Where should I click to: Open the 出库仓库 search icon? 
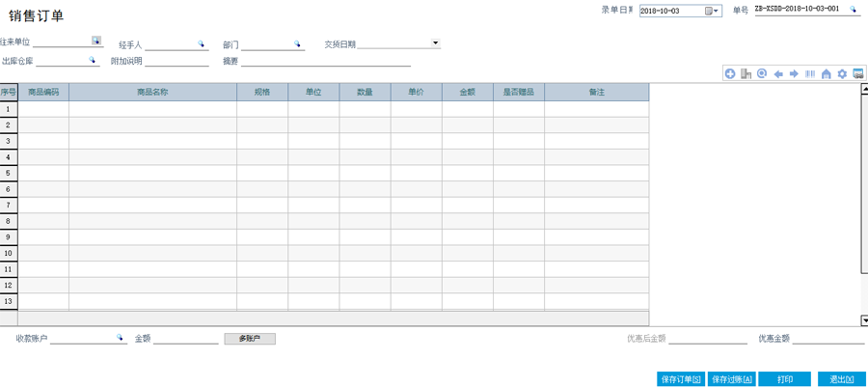coord(92,60)
